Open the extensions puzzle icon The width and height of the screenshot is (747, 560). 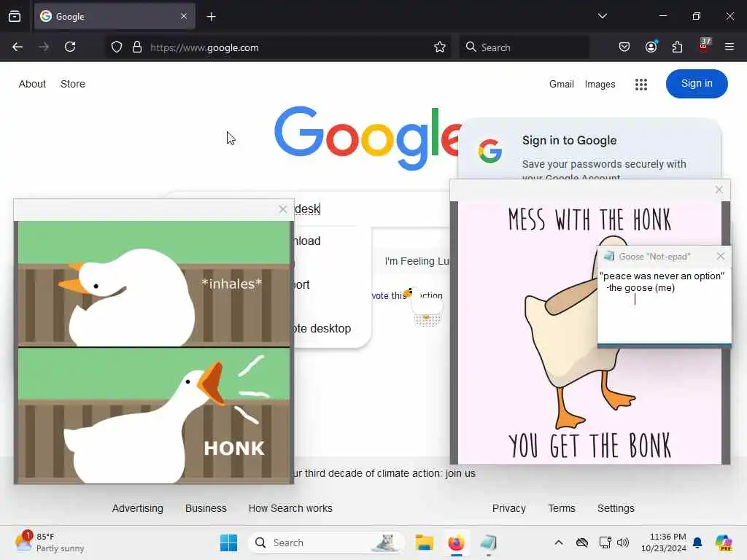click(x=677, y=47)
